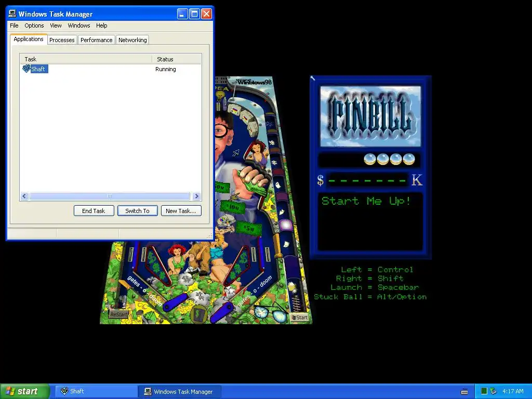The image size is (532, 399).
Task: Click the Winblows98 logo on table
Action: [x=255, y=82]
